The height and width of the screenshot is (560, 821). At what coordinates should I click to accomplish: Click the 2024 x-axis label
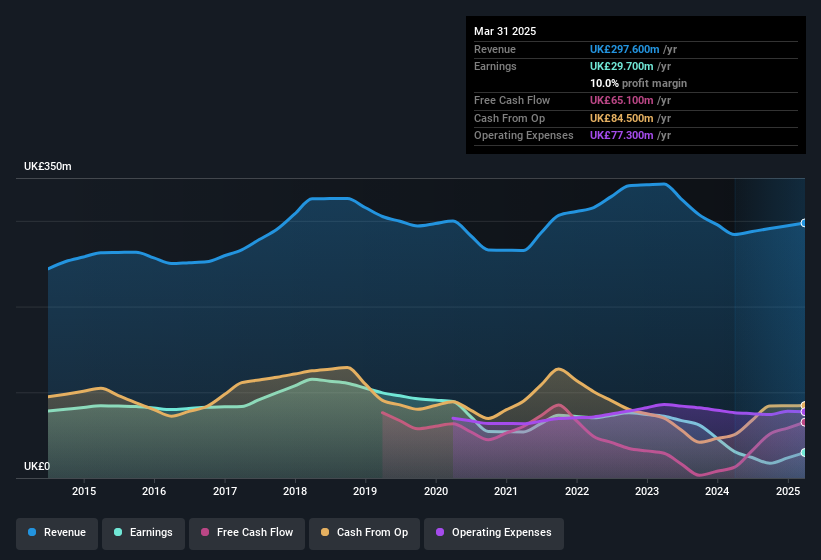(x=717, y=491)
